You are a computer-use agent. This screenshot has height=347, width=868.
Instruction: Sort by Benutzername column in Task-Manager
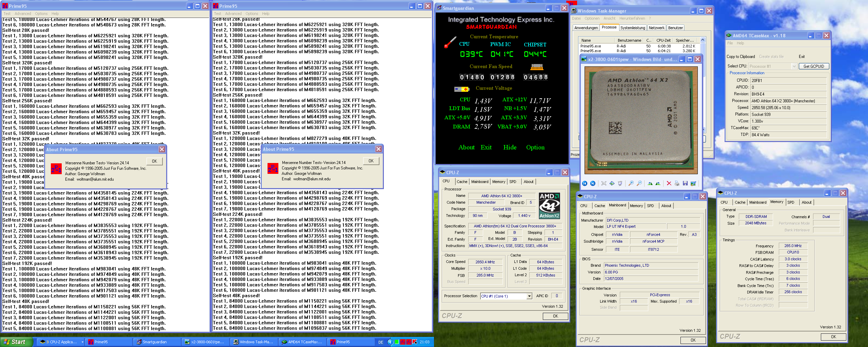pos(629,40)
